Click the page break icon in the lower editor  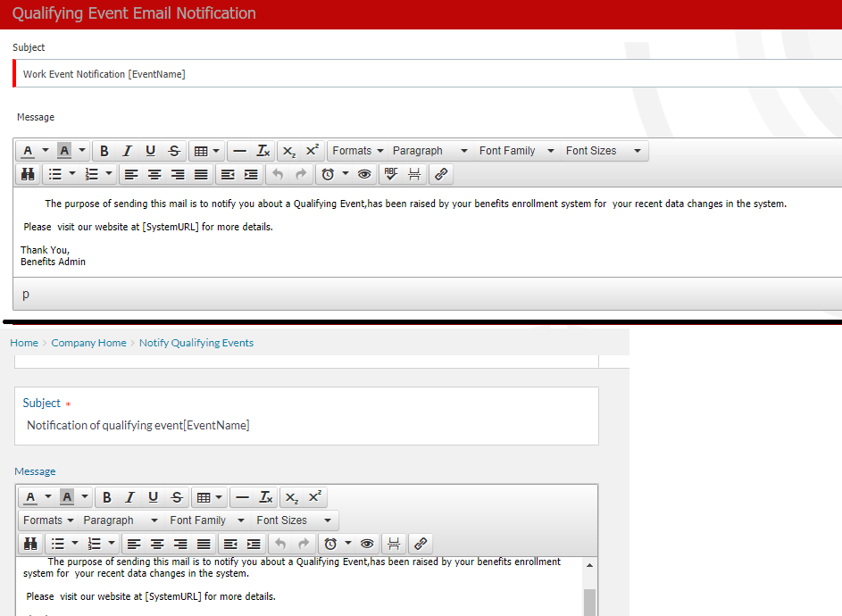coord(393,544)
